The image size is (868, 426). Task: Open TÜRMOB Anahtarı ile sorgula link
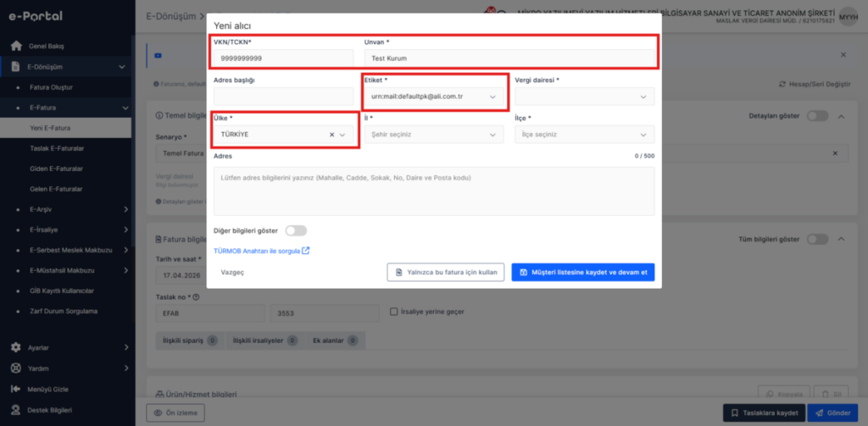tap(257, 251)
